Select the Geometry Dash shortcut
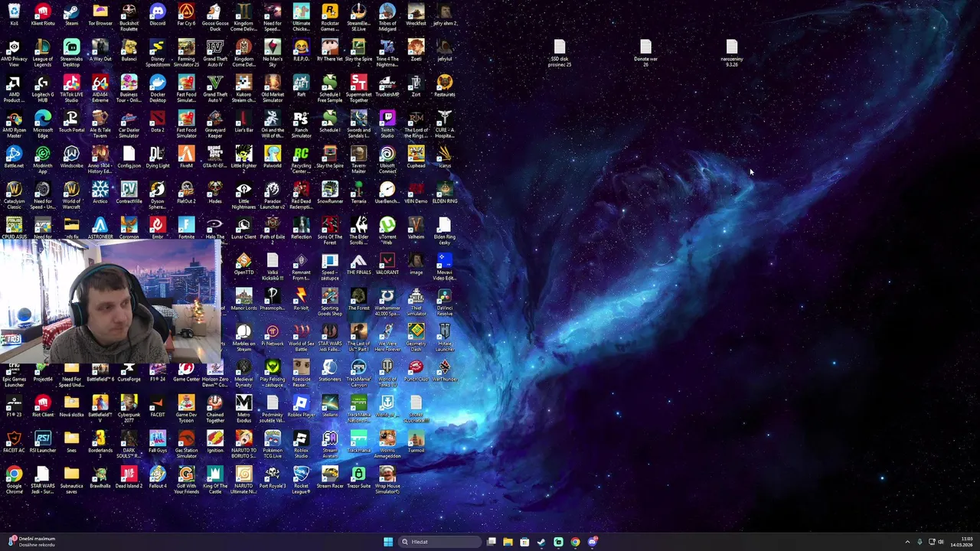Viewport: 980px width, 551px height. (x=416, y=337)
